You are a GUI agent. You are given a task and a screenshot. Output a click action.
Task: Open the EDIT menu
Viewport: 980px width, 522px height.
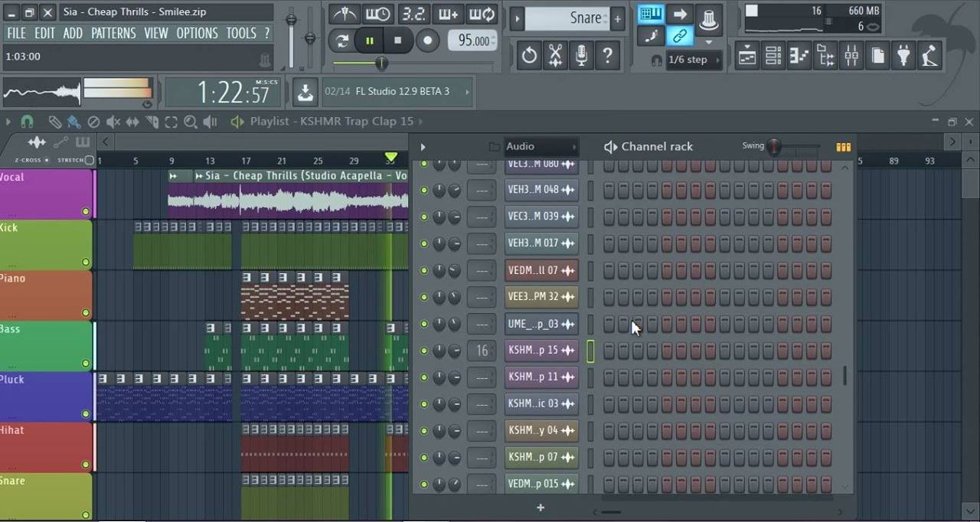pos(44,33)
